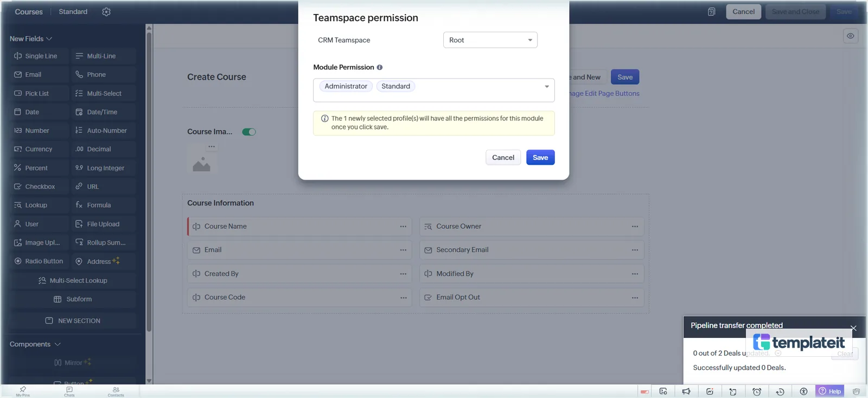Pick the Subform field type

coord(73,299)
